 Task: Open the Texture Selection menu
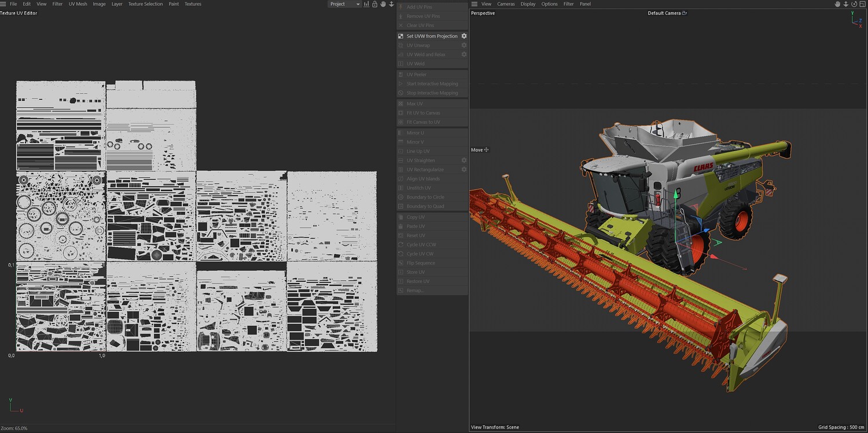pyautogui.click(x=145, y=4)
